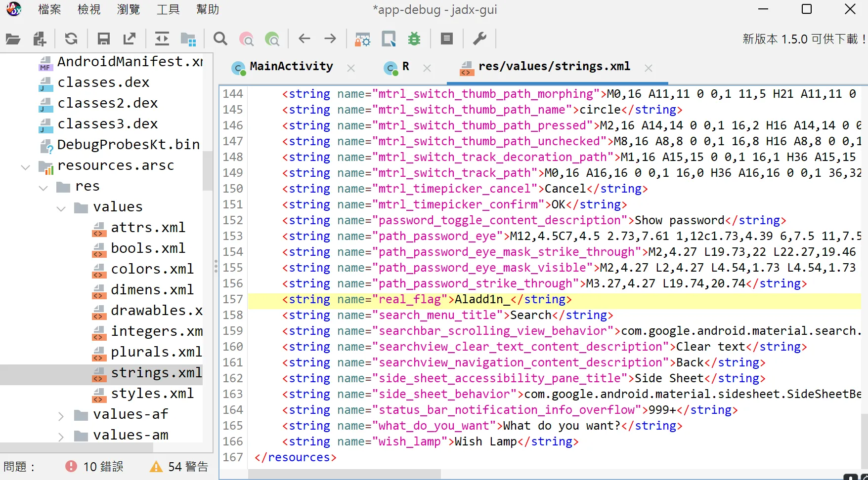Reload files with the refresh icon
868x480 pixels.
pyautogui.click(x=71, y=39)
